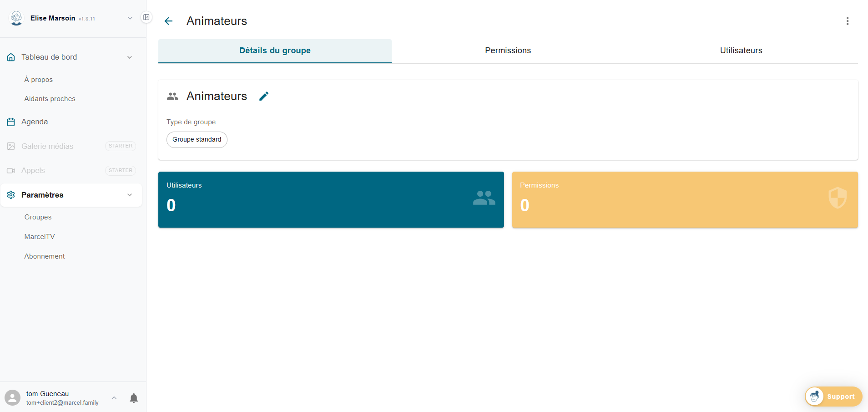This screenshot has width=868, height=412.
Task: Collapse the Paramètres section chevron
Action: click(130, 195)
